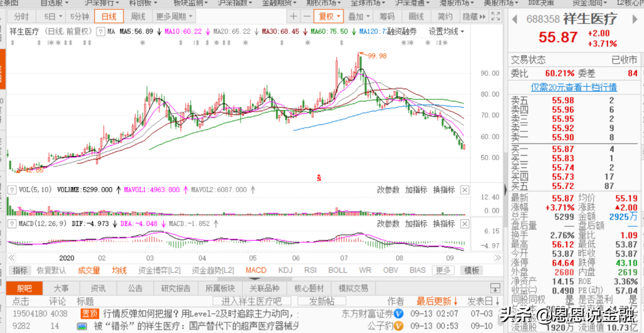Toggle fullscreen chart icon
The image size is (644, 333).
496,17
